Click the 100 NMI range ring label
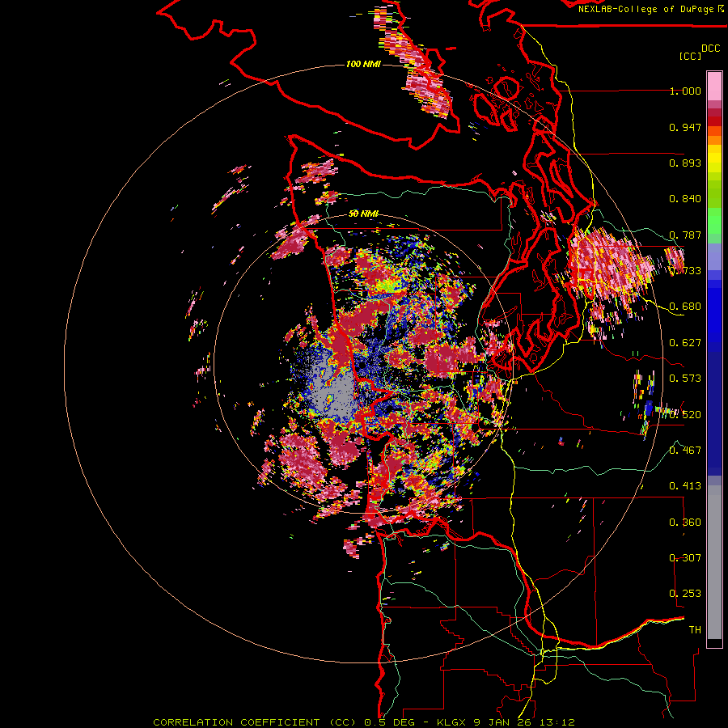This screenshot has width=728, height=728. (x=363, y=64)
